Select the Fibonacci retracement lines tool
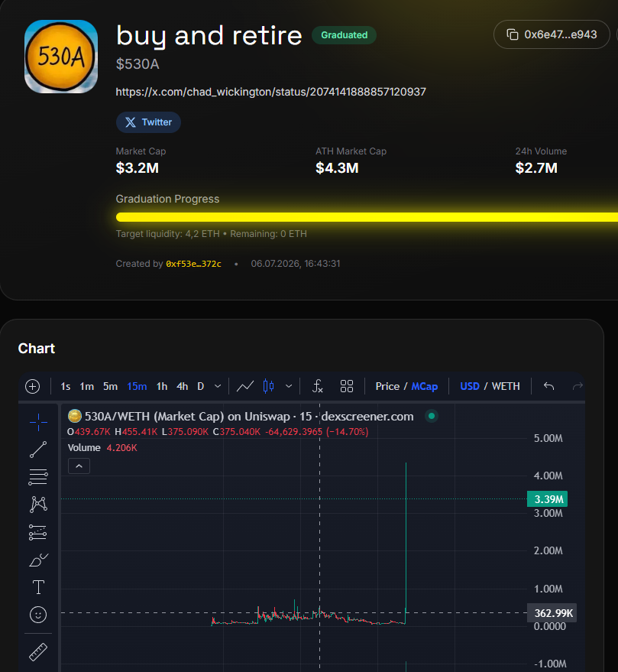This screenshot has width=618, height=672. tap(38, 477)
